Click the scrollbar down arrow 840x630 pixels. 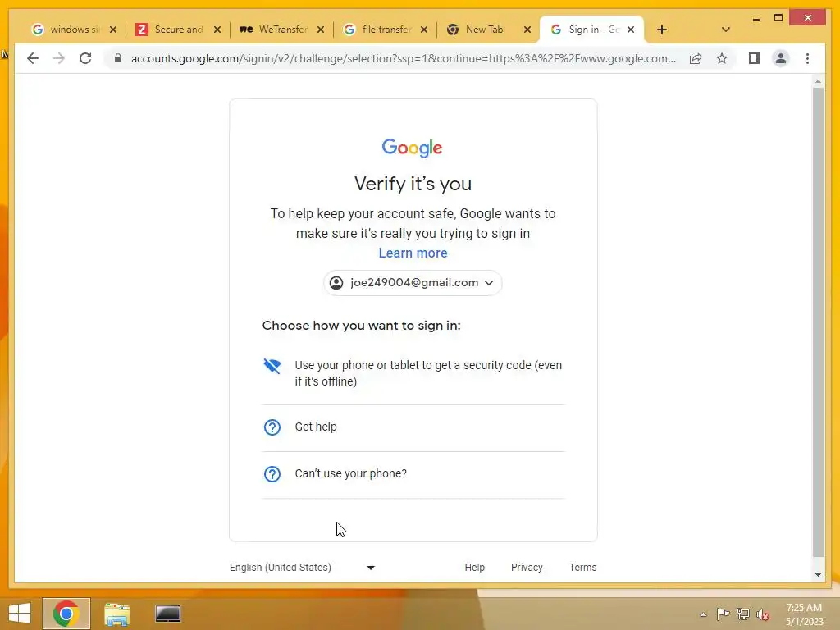pyautogui.click(x=818, y=575)
